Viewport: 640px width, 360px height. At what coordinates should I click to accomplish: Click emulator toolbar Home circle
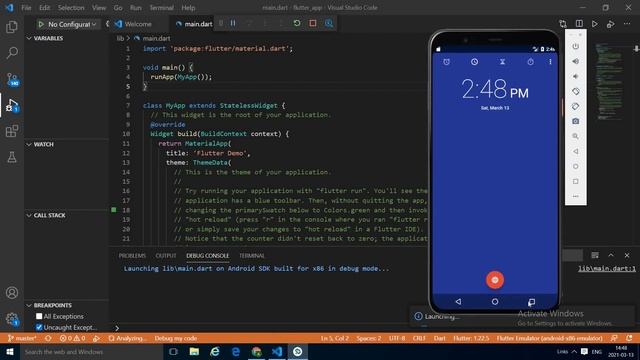pyautogui.click(x=576, y=167)
